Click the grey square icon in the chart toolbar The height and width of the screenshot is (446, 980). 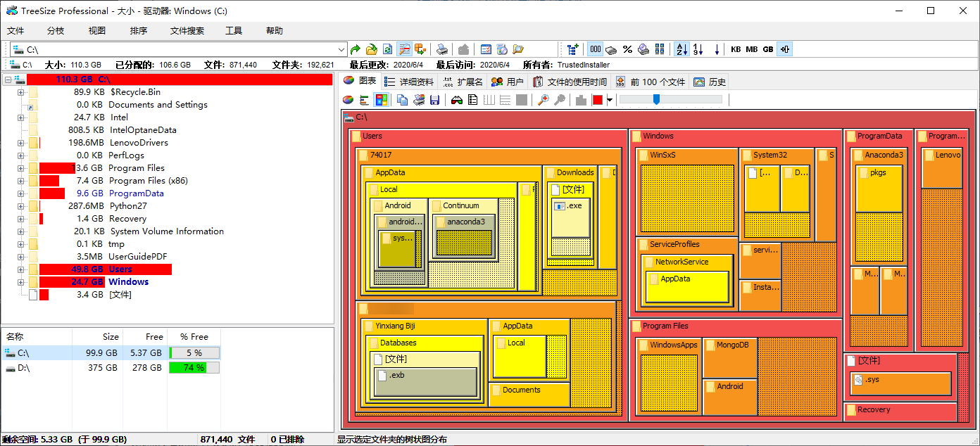click(x=521, y=100)
